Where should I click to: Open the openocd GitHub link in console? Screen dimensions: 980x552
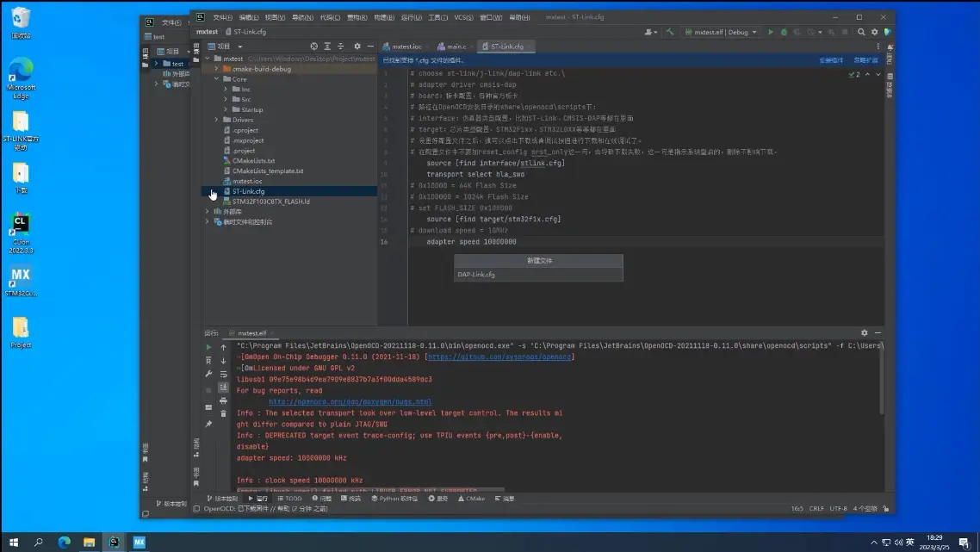[x=499, y=357]
